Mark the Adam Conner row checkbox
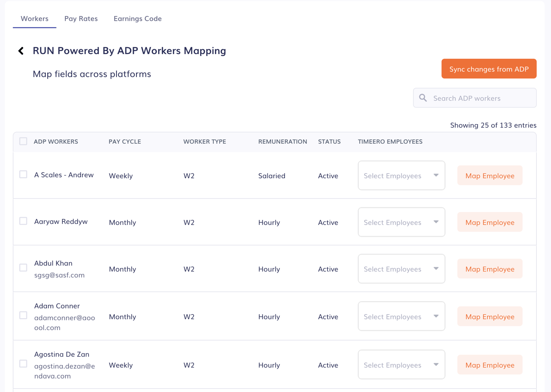The image size is (551, 392). 23,316
